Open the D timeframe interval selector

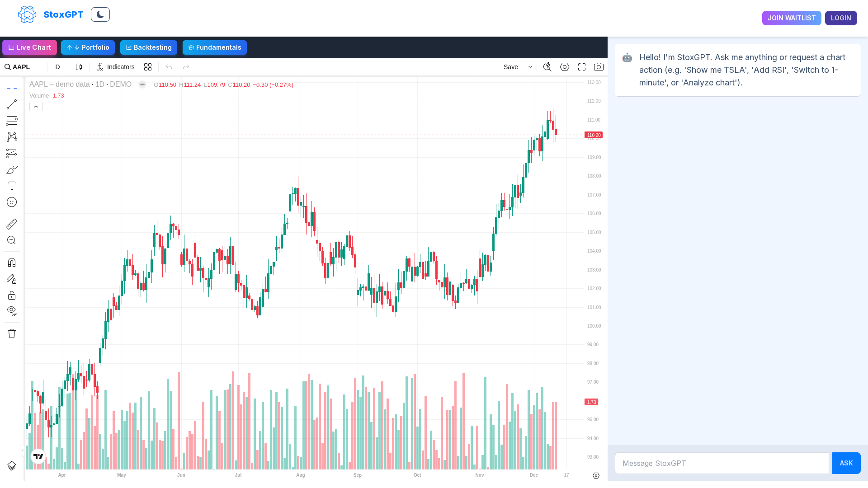coord(57,67)
